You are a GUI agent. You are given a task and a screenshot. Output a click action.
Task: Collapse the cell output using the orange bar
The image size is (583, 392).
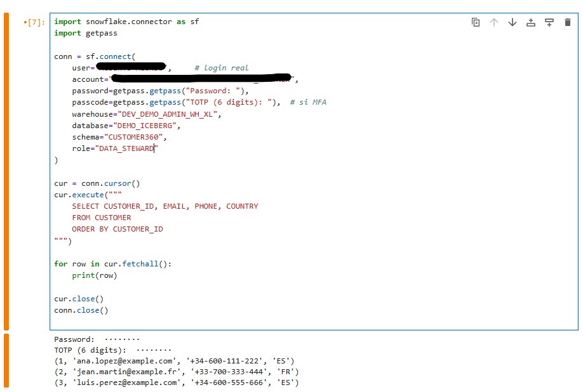coord(6,360)
